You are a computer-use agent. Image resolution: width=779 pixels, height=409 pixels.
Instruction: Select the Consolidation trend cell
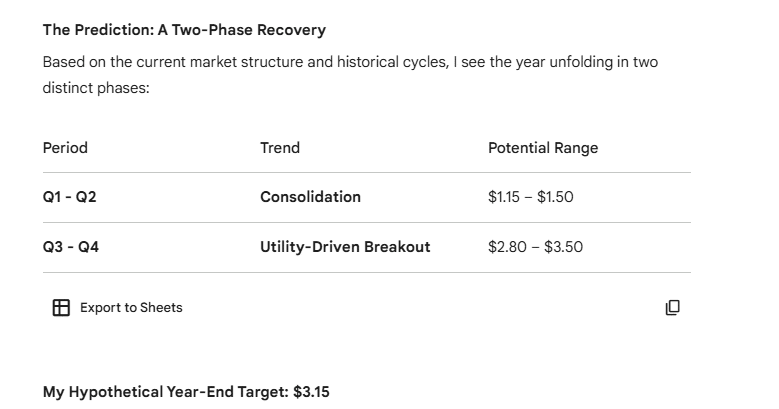(310, 197)
